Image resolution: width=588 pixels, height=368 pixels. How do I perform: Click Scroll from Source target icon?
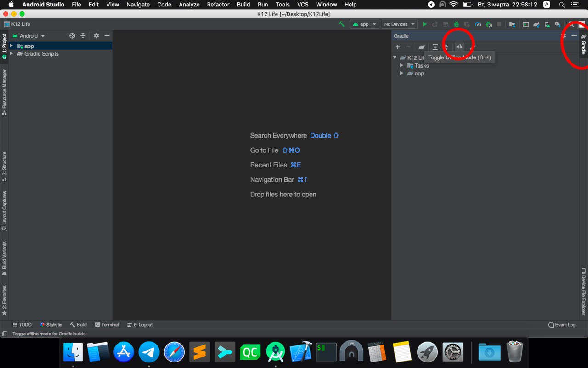pos(72,35)
